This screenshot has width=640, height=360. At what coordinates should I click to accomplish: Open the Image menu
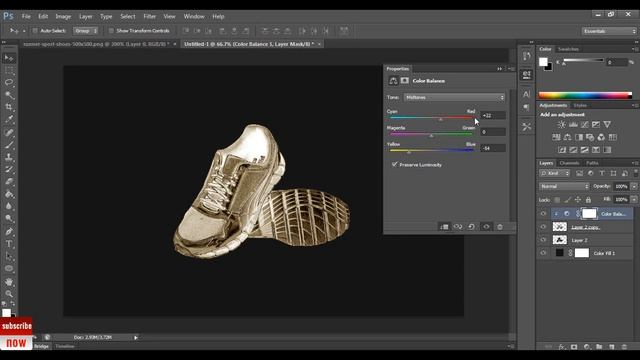point(63,16)
